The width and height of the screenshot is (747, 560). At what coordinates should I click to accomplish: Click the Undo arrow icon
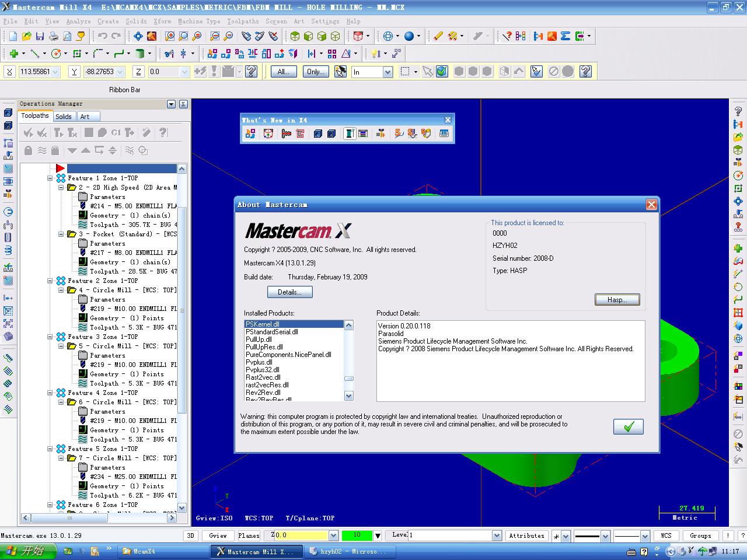pyautogui.click(x=103, y=36)
